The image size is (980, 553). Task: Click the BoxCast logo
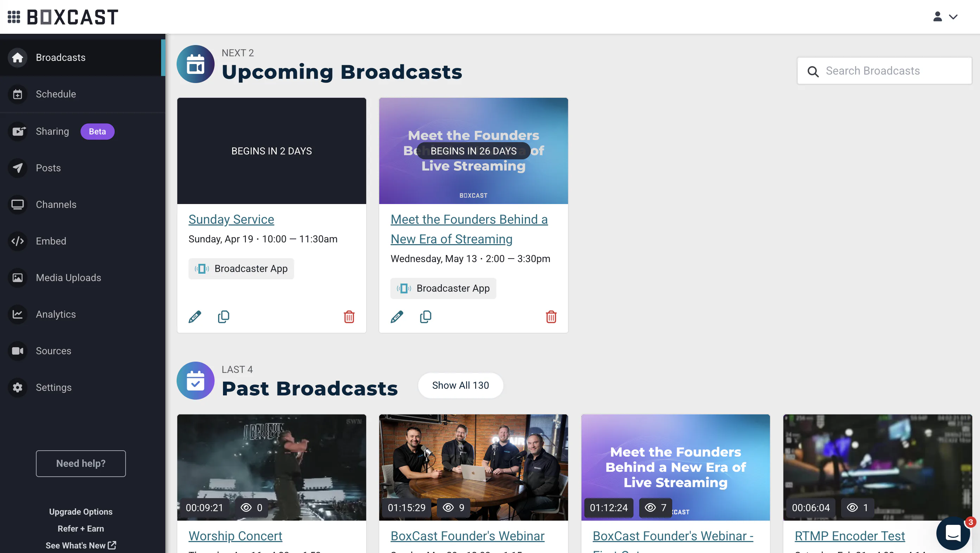(73, 17)
